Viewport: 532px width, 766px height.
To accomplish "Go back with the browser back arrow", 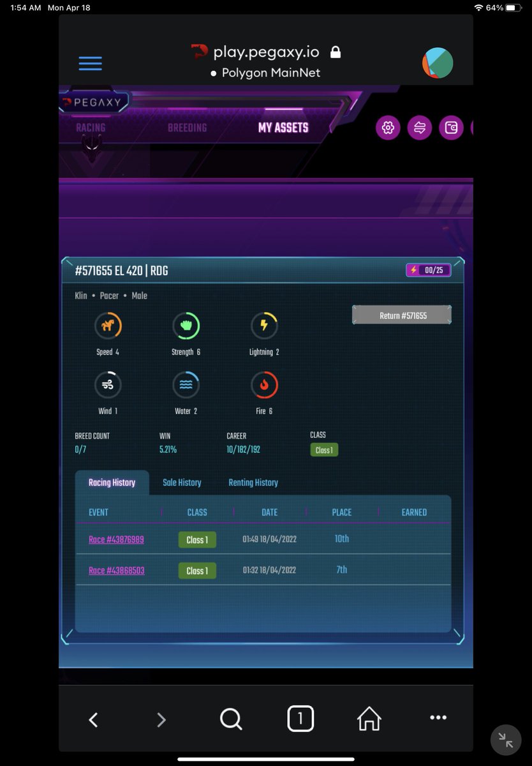I will pyautogui.click(x=93, y=719).
